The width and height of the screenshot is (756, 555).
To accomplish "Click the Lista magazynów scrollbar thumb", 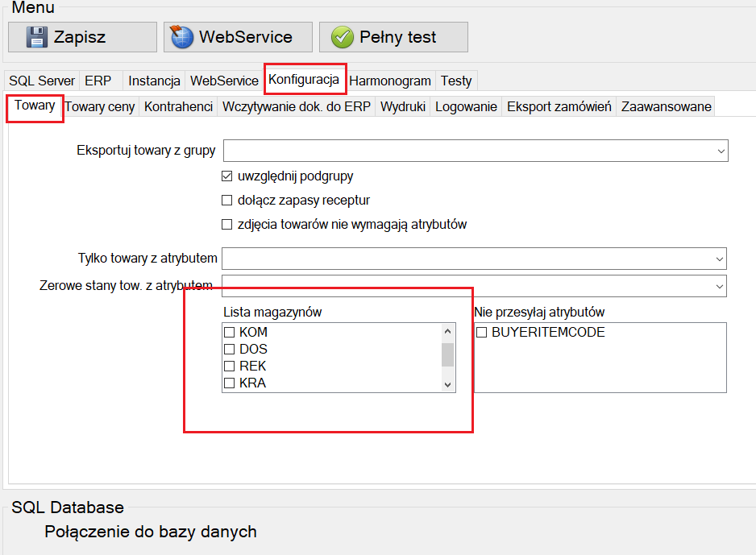I will [x=448, y=354].
